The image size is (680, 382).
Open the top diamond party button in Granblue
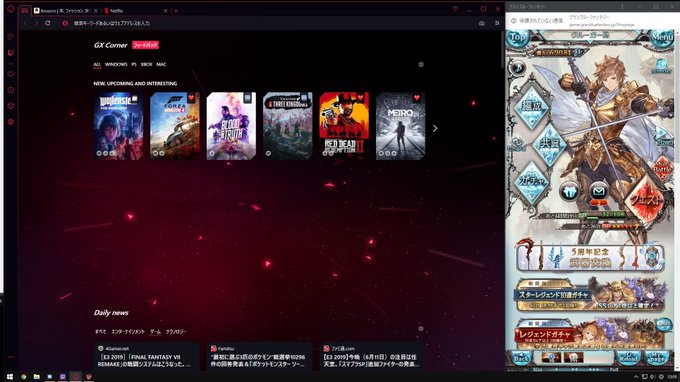[531, 107]
